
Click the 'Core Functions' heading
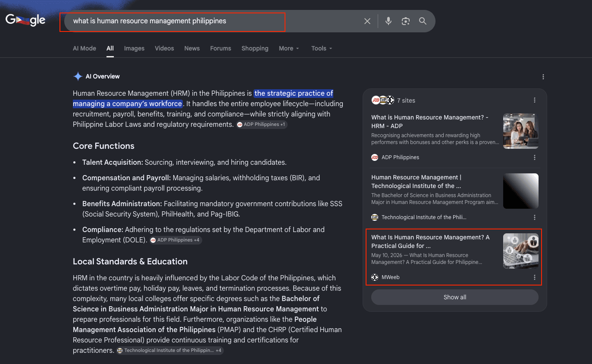click(x=103, y=146)
